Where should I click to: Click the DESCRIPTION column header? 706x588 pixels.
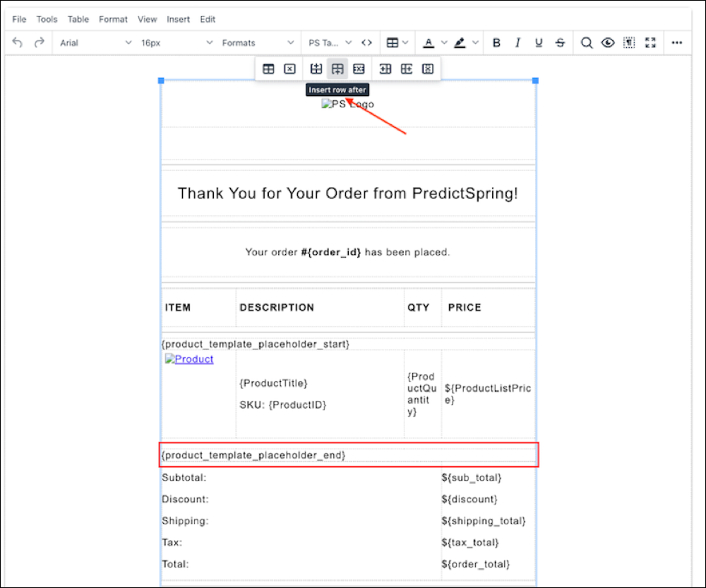click(x=277, y=308)
